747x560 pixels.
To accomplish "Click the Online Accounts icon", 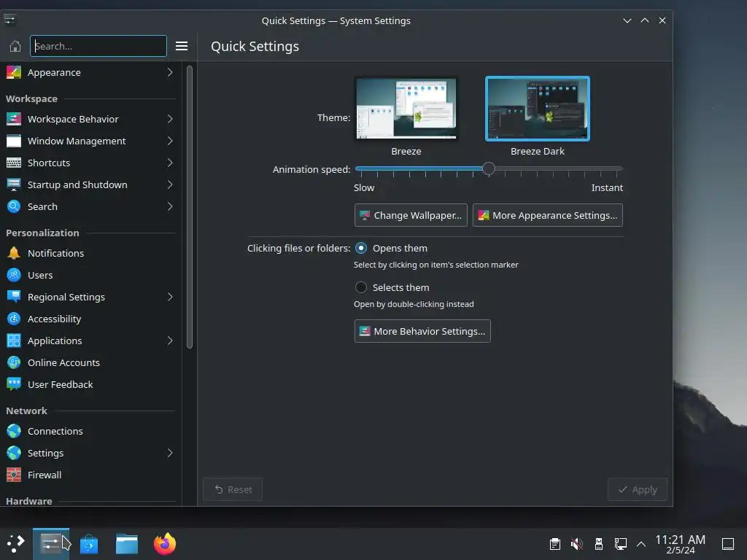I will coord(14,363).
